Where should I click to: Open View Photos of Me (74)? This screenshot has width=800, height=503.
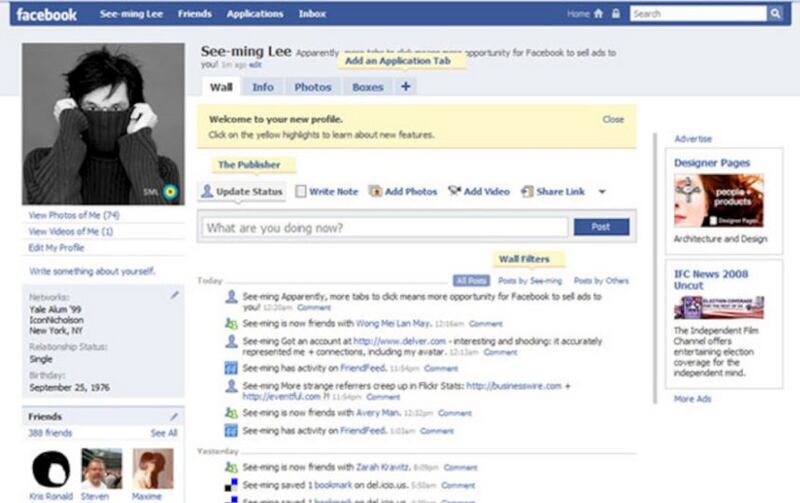(x=74, y=215)
